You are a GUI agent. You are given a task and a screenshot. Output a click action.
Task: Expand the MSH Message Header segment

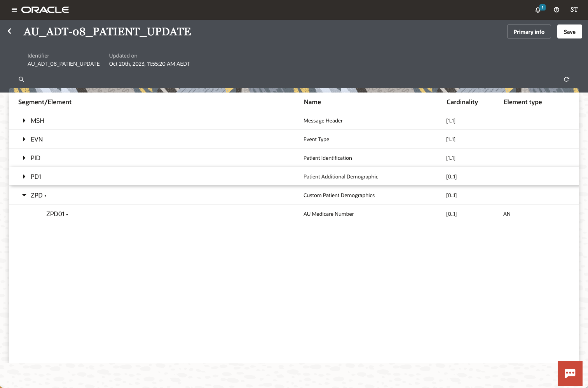(24, 121)
